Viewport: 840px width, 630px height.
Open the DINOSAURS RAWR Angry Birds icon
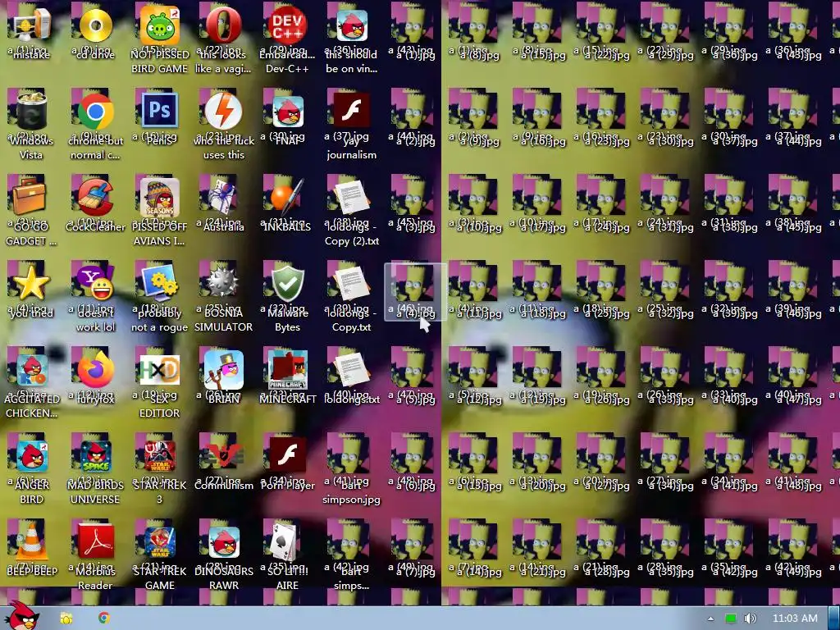point(224,542)
